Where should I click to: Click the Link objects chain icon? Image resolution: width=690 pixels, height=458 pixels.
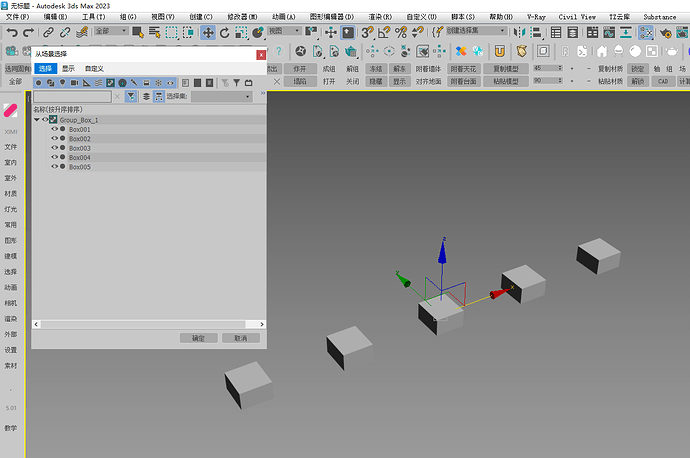pyautogui.click(x=48, y=32)
